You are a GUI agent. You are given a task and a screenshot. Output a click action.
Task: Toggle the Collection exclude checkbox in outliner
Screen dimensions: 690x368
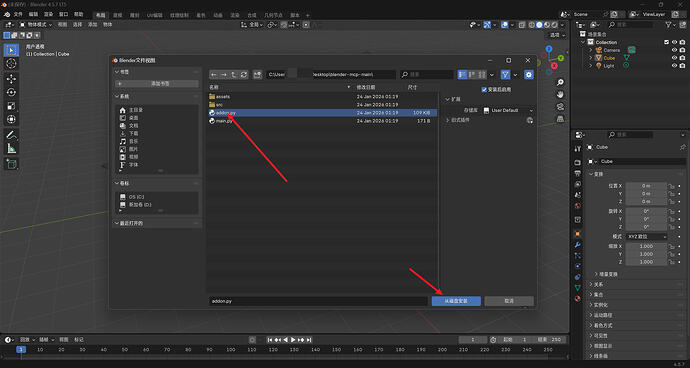pos(666,42)
